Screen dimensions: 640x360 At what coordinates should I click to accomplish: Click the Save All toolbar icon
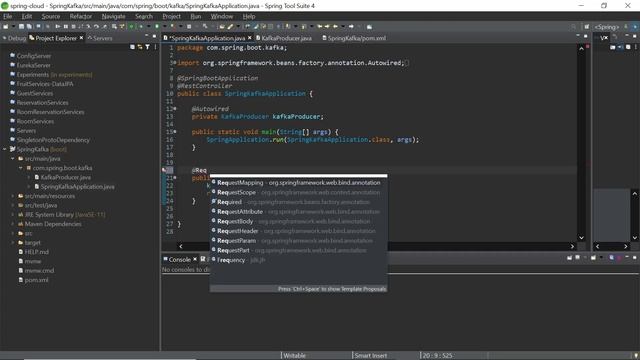[x=29, y=27]
